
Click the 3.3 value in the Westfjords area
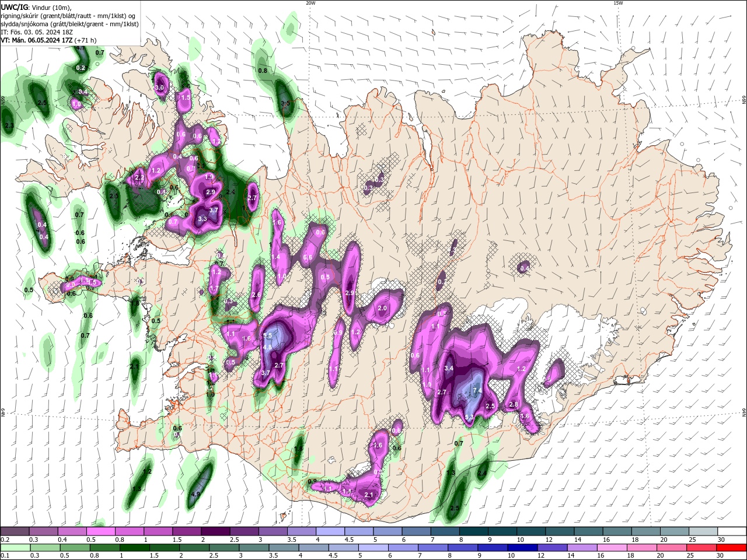click(203, 219)
